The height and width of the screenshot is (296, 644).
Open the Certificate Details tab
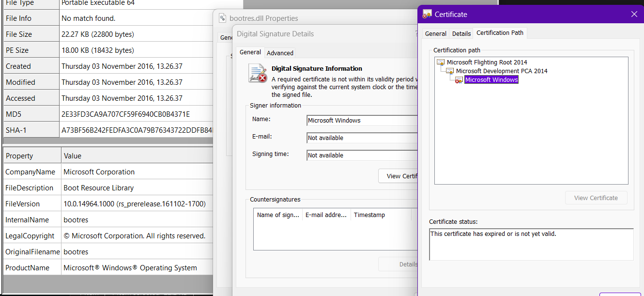click(461, 33)
